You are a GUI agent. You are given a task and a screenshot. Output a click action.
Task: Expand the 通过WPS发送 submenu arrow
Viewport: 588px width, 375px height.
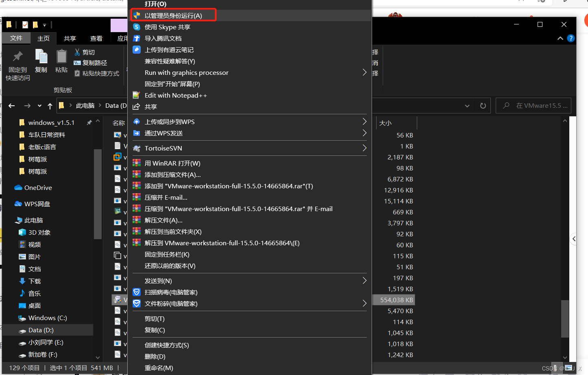pos(364,133)
